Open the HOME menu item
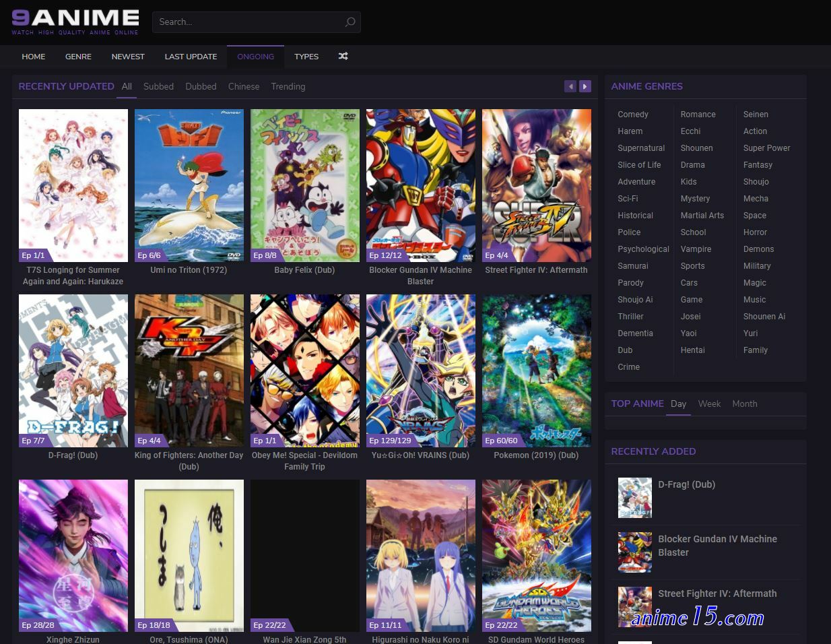The height and width of the screenshot is (644, 831). (x=34, y=57)
